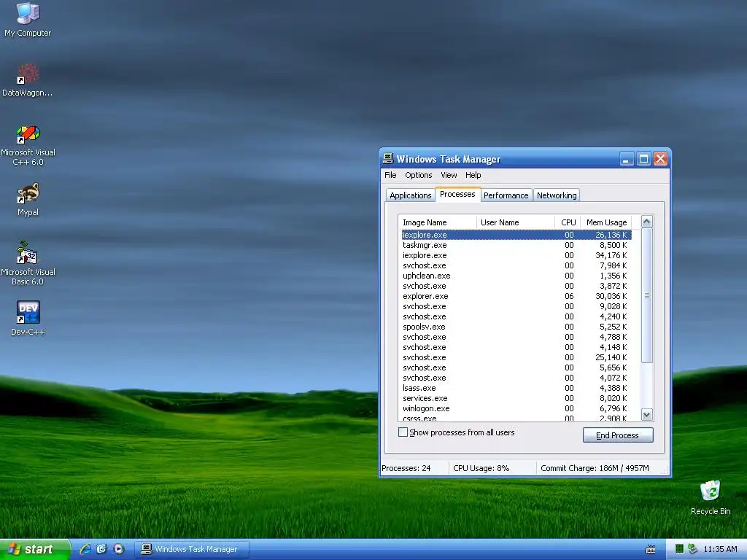Screen dimensions: 747x560
Task: Select svchost.exe using 7,984 K
Action: tap(516, 265)
